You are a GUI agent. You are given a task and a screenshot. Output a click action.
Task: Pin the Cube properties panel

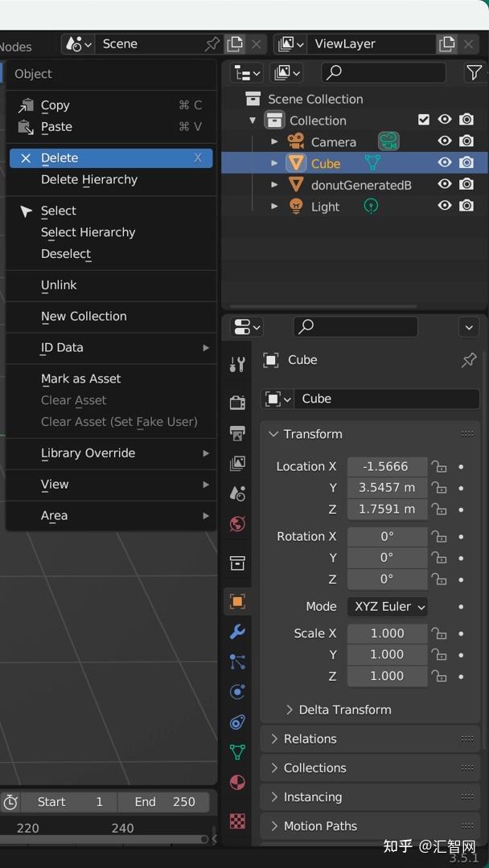click(x=469, y=360)
